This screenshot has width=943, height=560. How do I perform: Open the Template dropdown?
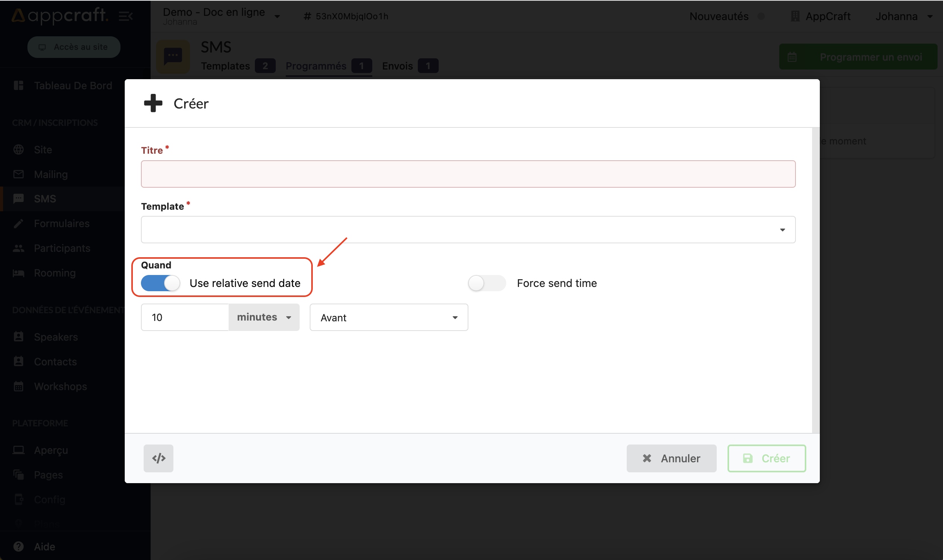coord(468,230)
